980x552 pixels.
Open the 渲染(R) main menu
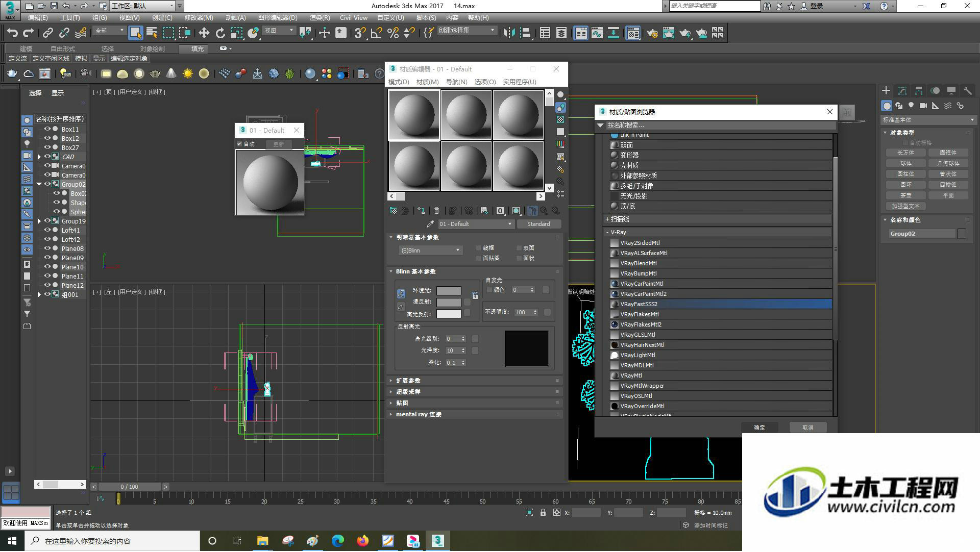click(320, 17)
